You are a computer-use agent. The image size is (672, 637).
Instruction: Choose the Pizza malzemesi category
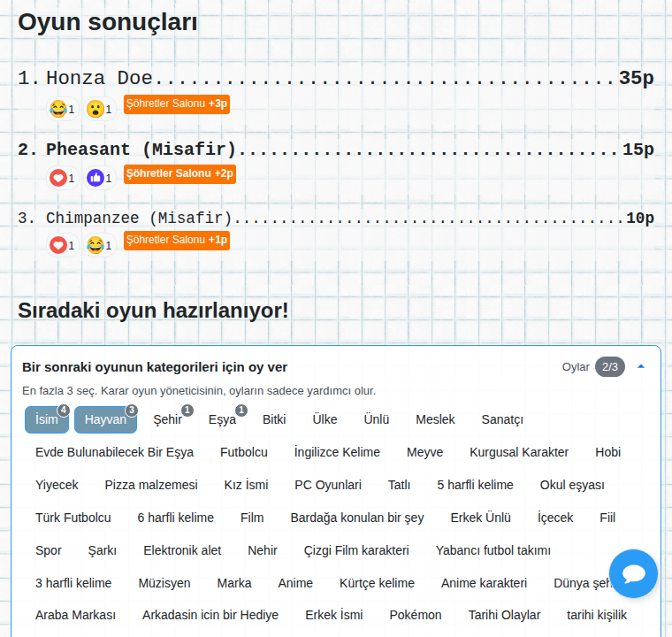(x=151, y=485)
